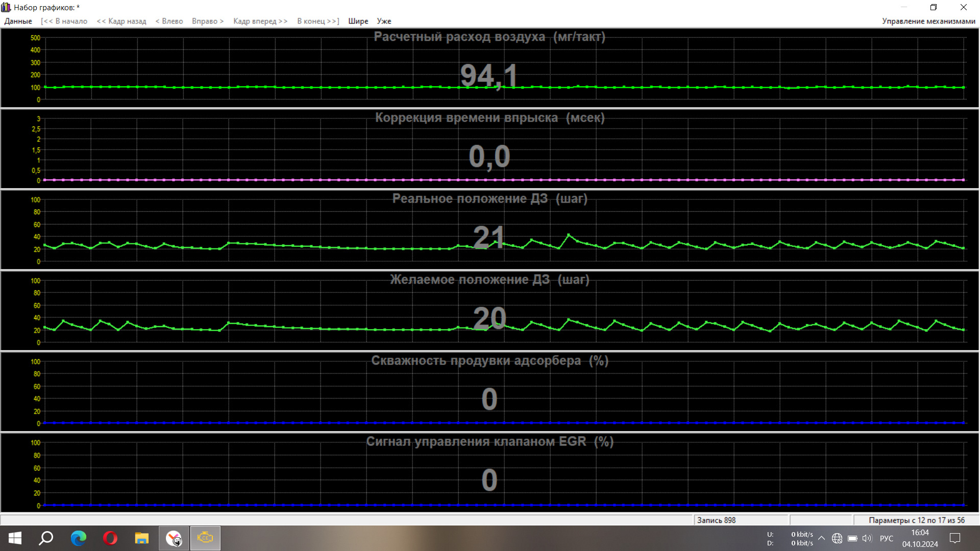Click the 'В начало' navigation item
Viewport: 980px width, 551px height.
(64, 21)
